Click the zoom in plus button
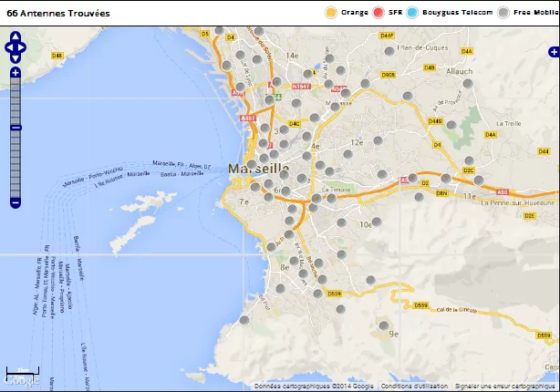 tap(15, 72)
